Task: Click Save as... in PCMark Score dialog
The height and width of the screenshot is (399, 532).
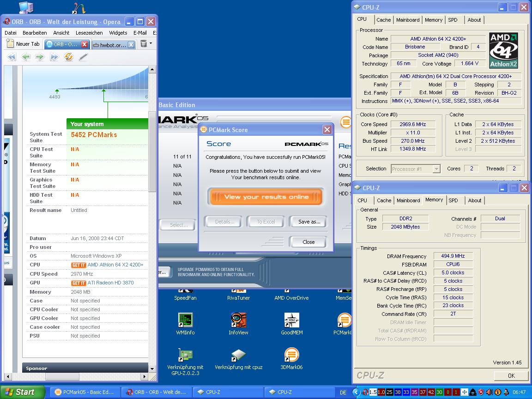Action: coord(309,222)
